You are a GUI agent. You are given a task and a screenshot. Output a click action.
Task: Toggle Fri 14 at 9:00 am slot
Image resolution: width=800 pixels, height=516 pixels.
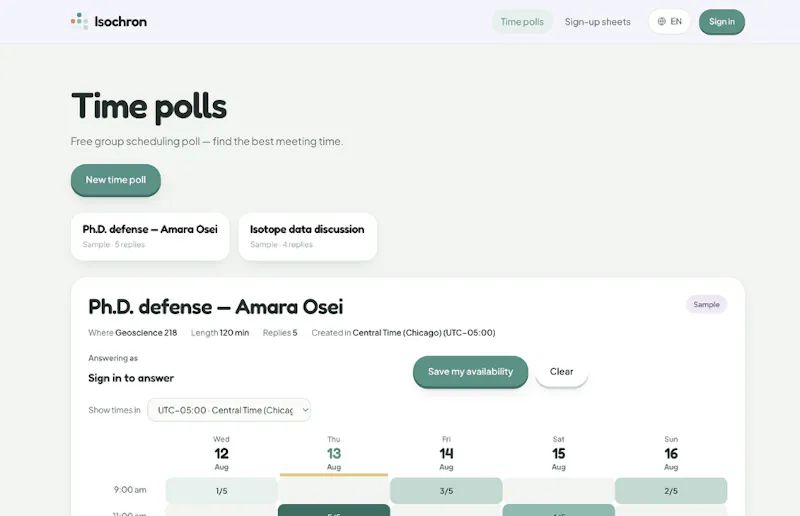(446, 491)
